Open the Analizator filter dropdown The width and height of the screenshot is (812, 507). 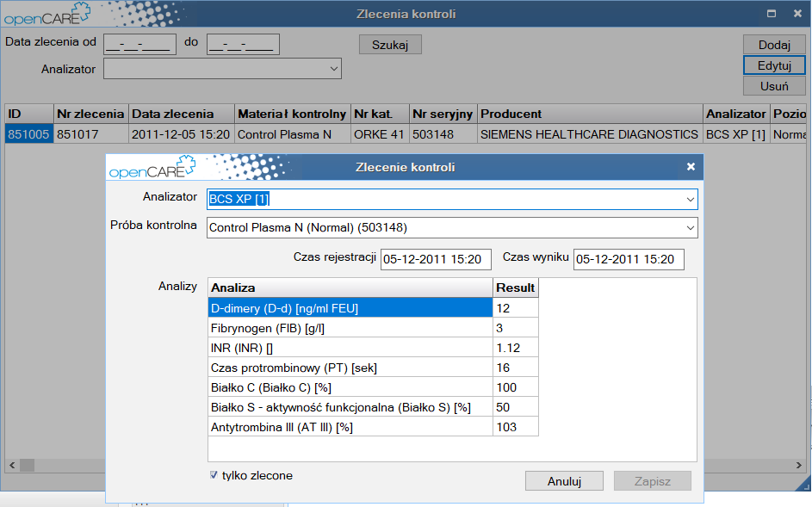tap(333, 69)
